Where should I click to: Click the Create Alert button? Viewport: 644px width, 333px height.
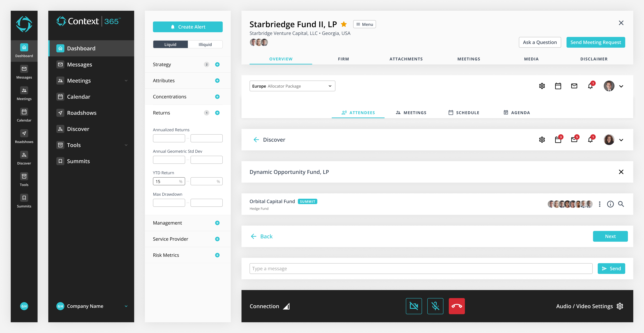187,27
